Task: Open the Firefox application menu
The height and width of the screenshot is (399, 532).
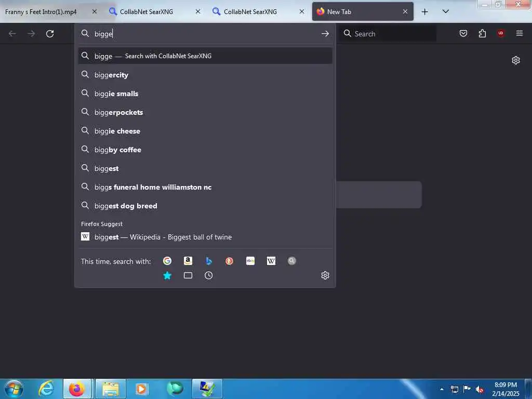Action: coord(520,33)
